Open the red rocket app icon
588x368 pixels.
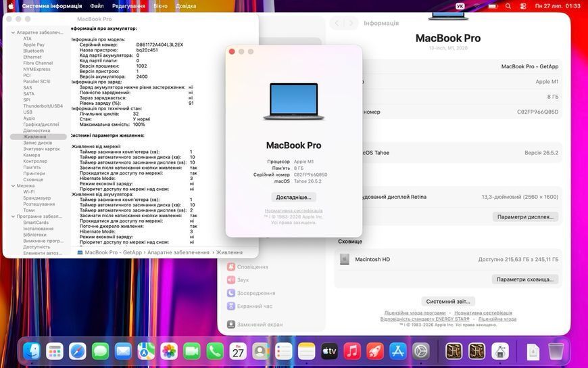pos(375,352)
